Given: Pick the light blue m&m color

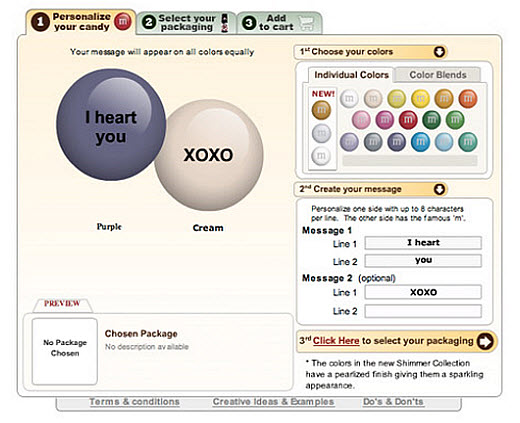Looking at the screenshot, I should tap(444, 142).
